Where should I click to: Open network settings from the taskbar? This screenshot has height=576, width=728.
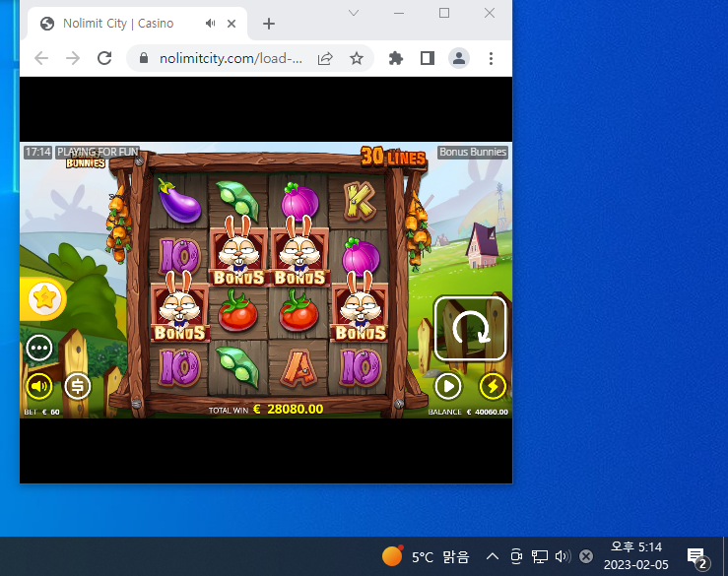click(540, 556)
